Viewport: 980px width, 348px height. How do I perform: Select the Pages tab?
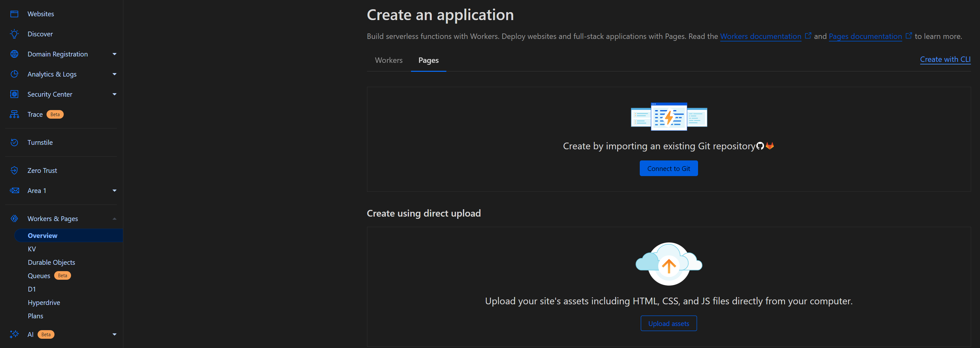tap(429, 60)
